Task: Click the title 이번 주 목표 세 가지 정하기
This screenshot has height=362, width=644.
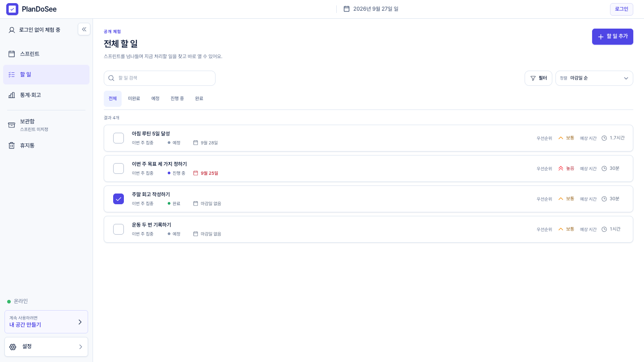Action: (159, 164)
